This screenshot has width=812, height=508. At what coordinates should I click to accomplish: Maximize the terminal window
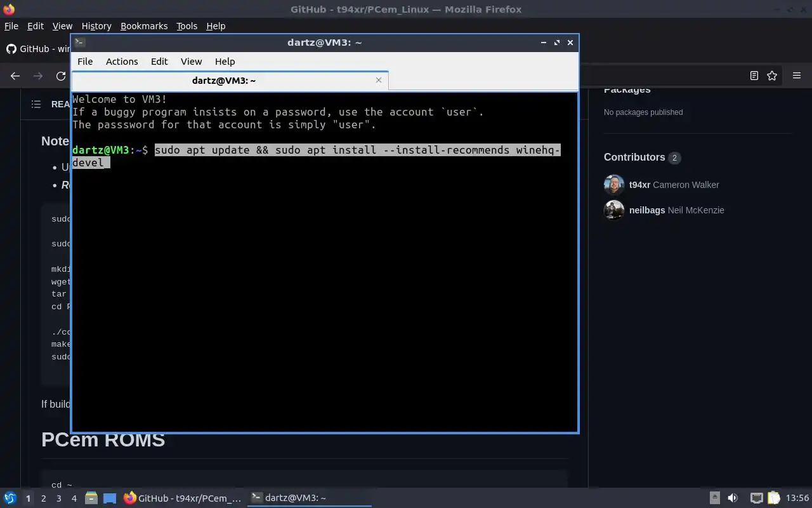click(x=557, y=43)
